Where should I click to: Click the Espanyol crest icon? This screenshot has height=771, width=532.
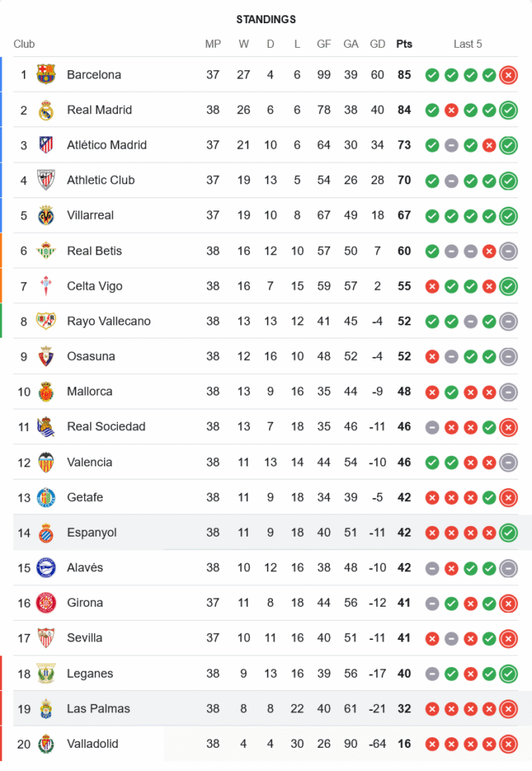(x=46, y=533)
